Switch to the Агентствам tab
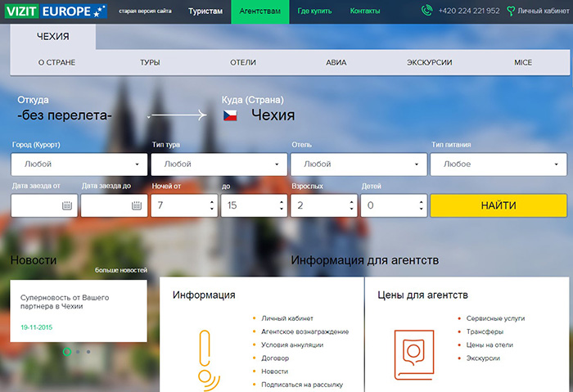Screen dimensions: 573x392 (259, 11)
